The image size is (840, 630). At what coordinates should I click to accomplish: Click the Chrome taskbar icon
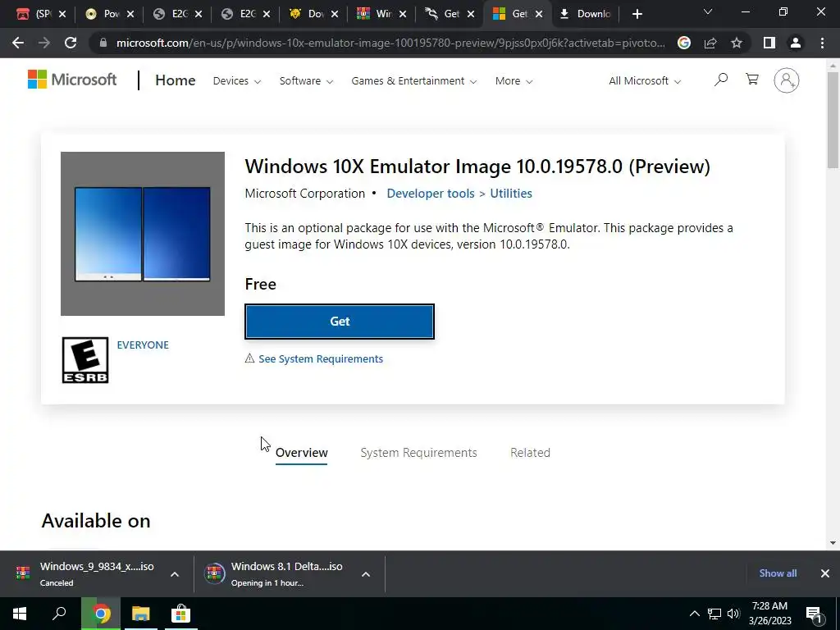pyautogui.click(x=101, y=614)
